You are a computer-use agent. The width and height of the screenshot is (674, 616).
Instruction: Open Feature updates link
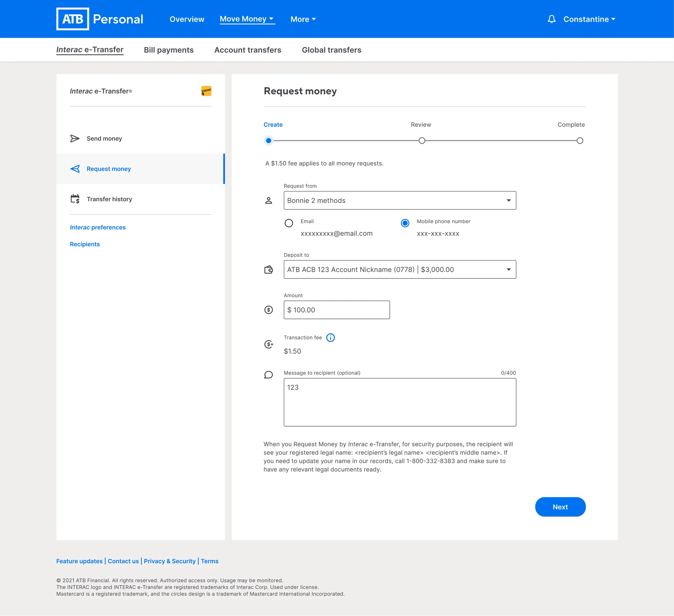pos(79,561)
